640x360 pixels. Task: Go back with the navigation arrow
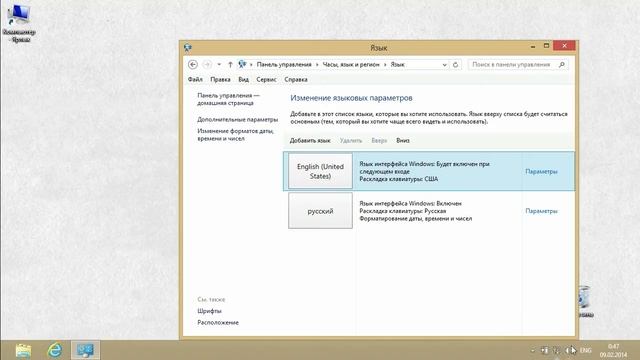coord(193,64)
